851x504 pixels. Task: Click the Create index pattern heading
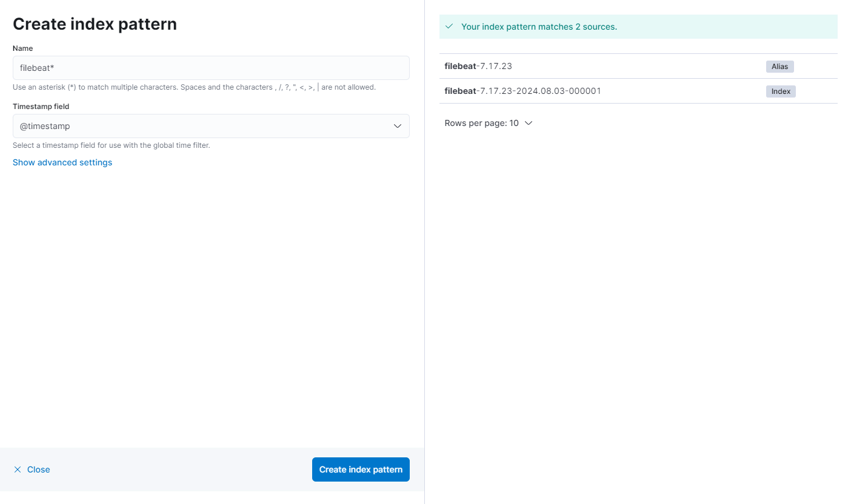95,24
